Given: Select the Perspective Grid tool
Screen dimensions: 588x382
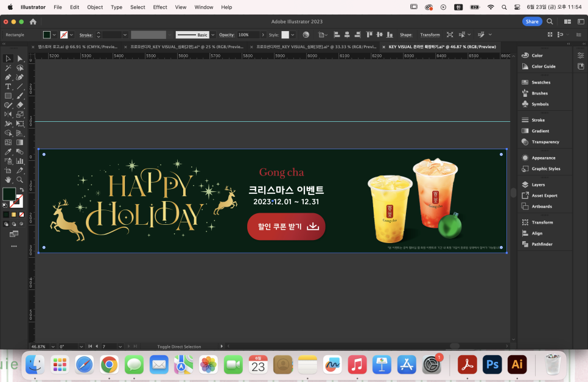Looking at the screenshot, I should [x=20, y=133].
